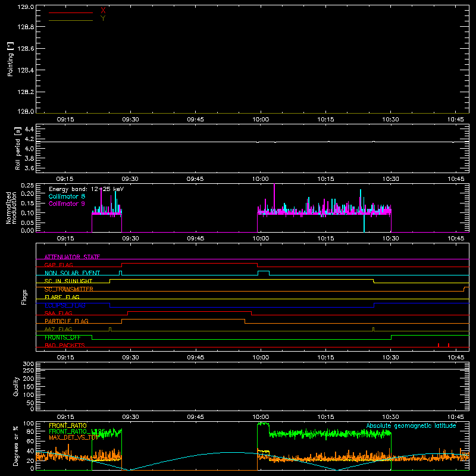Click the red X legend line sample
Image resolution: width=476 pixels, height=476 pixels.
pos(71,12)
